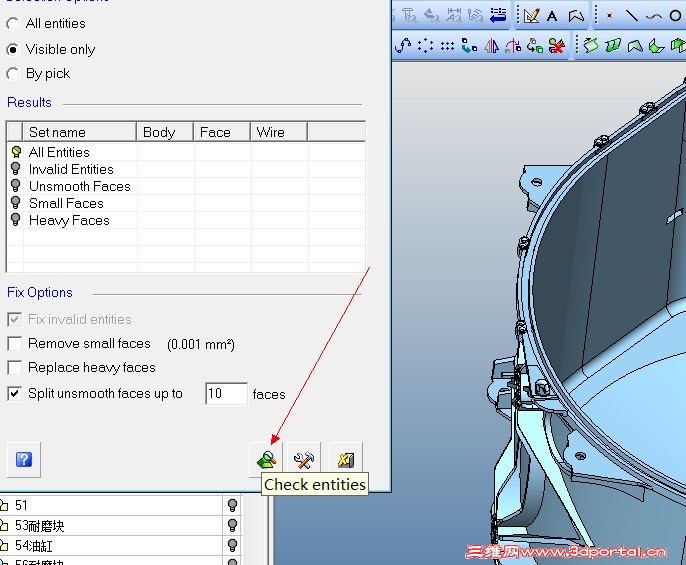The width and height of the screenshot is (686, 565).
Task: Choose the green striped ruled surface tool
Action: [613, 46]
